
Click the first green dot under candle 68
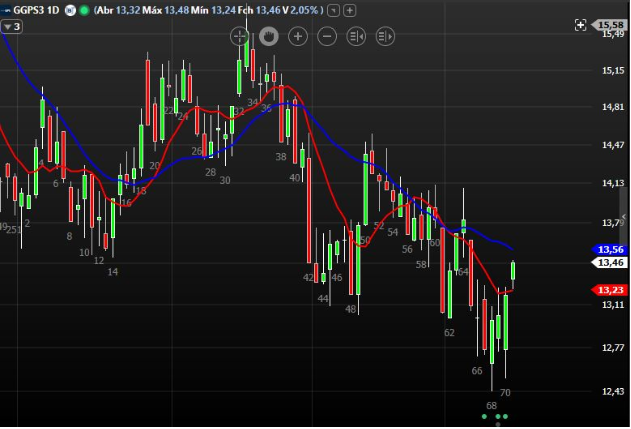coord(484,417)
